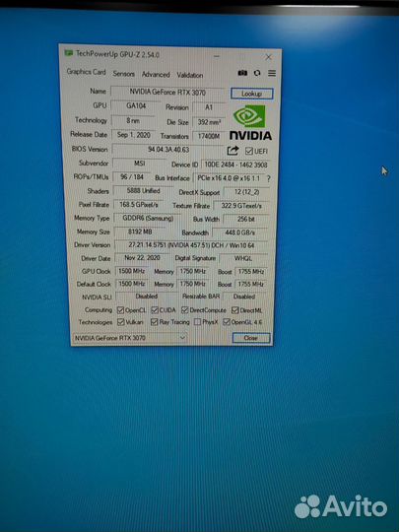Click the Lookup button
This screenshot has height=532, width=399.
coord(252,94)
